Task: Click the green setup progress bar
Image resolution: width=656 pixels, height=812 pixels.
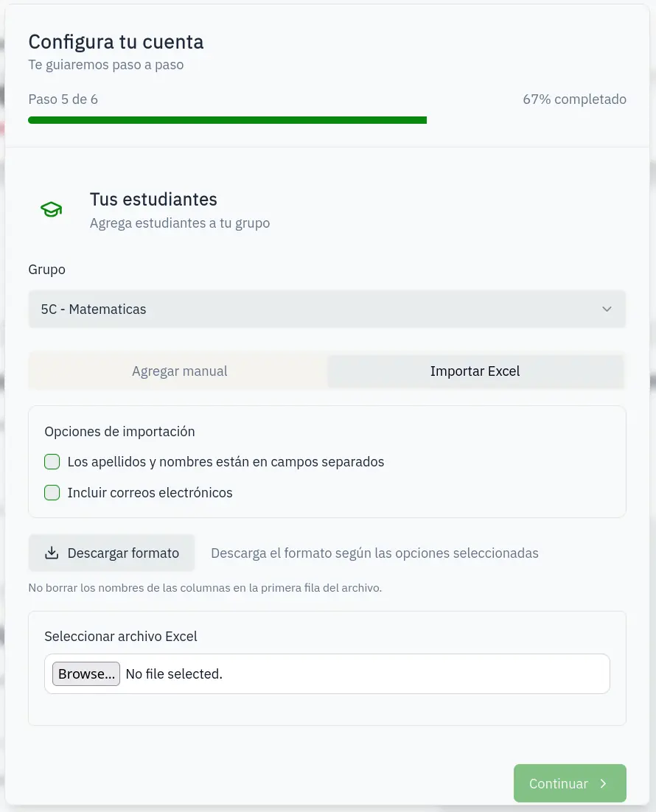Action: 227,120
